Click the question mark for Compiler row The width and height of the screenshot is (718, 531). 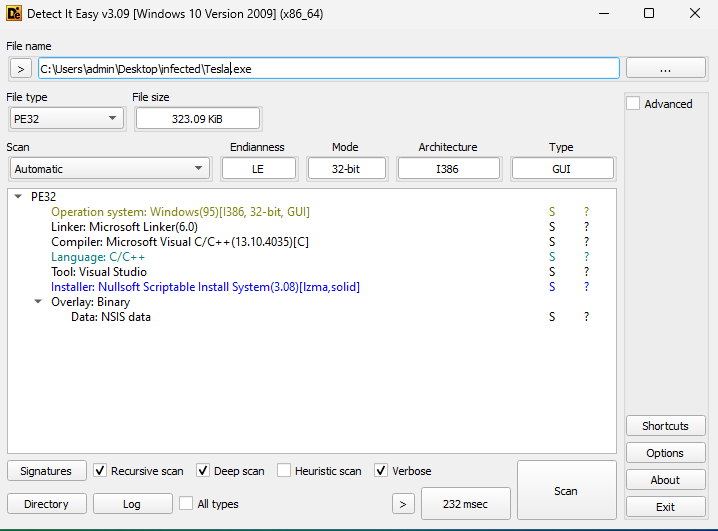586,242
